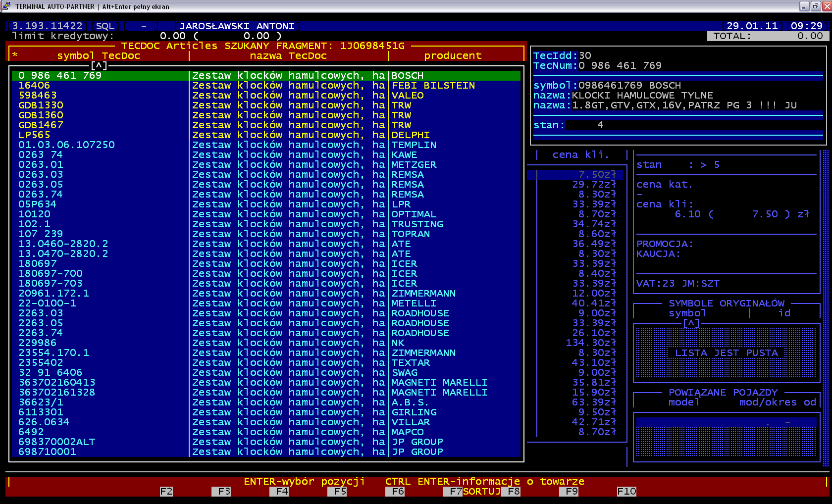
Task: Click the symbol TecDoc column header
Action: click(x=99, y=55)
